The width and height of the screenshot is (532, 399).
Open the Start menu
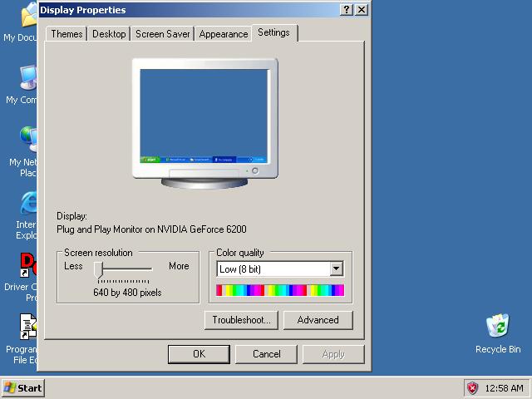[23, 388]
